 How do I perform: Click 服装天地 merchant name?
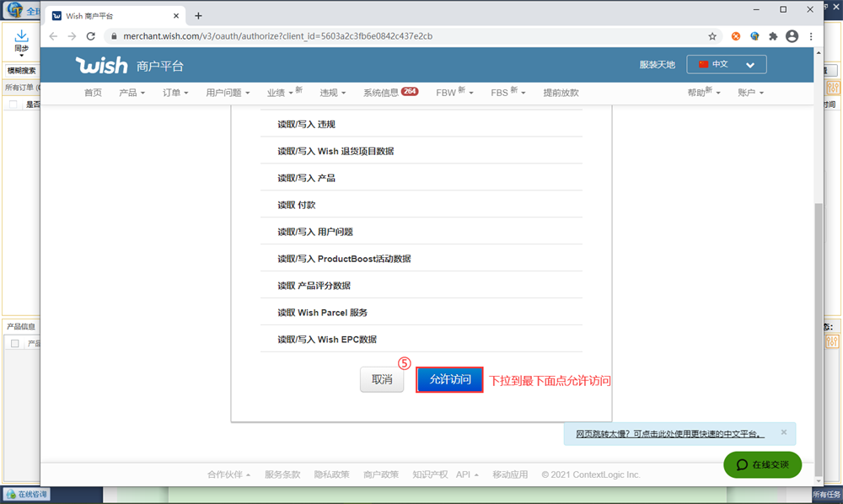(x=657, y=65)
